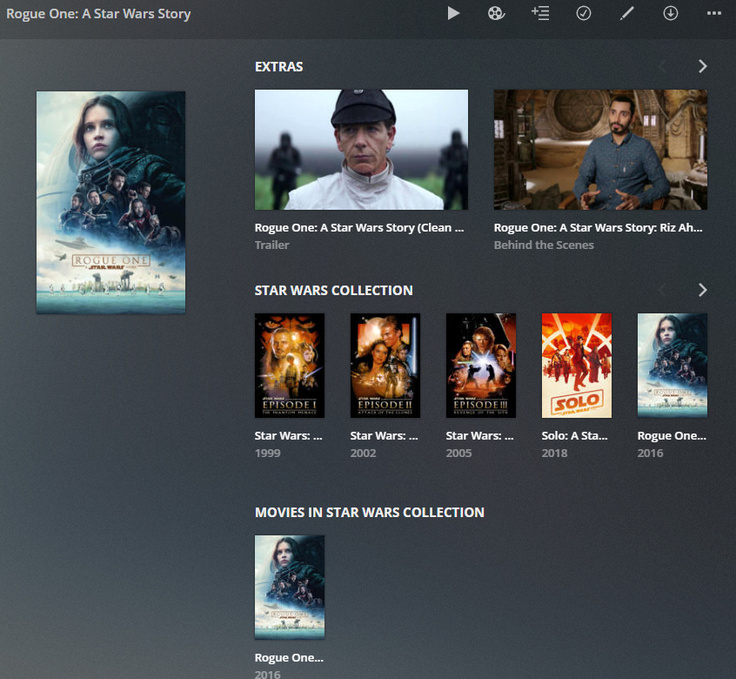Screen dimensions: 736x679
Task: Open the Solo movie poster
Action: click(x=577, y=366)
